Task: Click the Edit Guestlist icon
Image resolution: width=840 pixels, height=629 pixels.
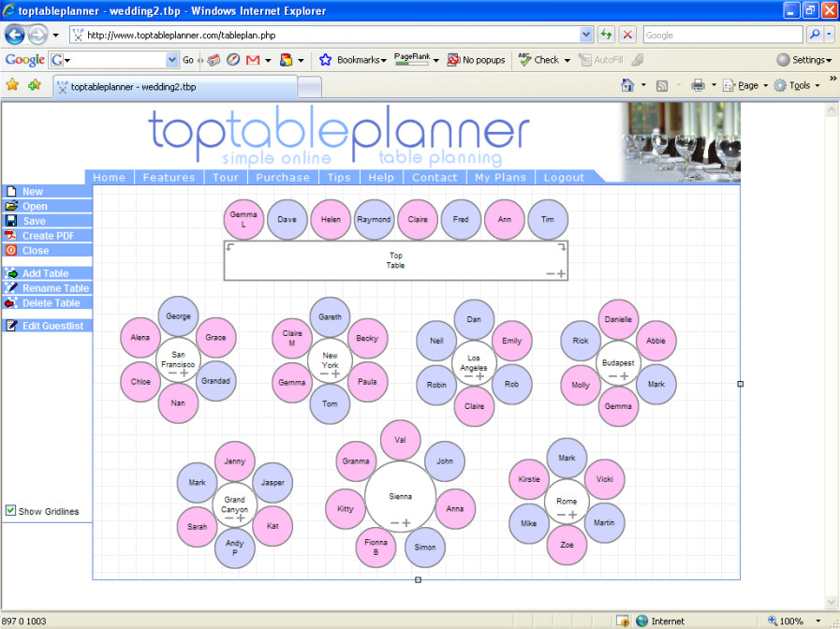Action: [x=11, y=326]
